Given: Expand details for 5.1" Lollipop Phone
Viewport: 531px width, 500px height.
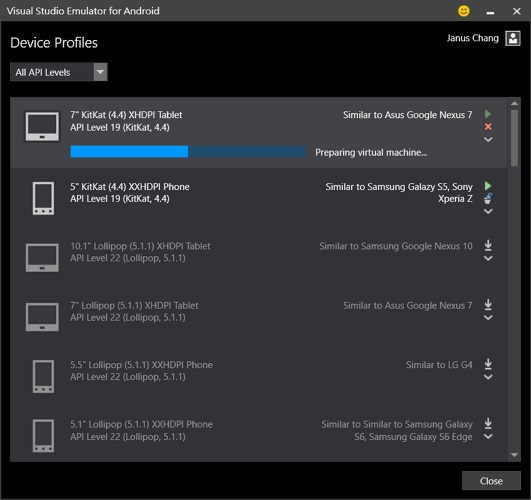Looking at the screenshot, I should [x=488, y=436].
